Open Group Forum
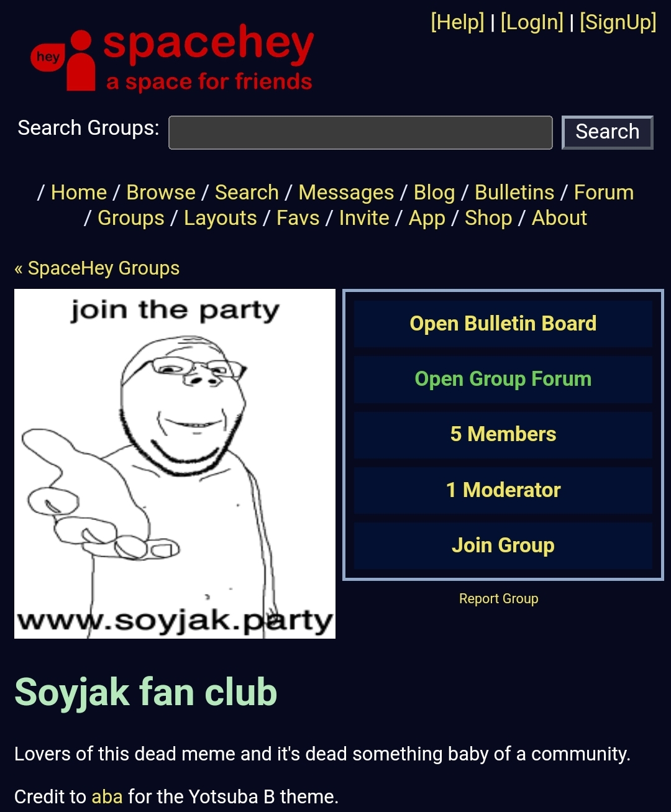 (503, 379)
